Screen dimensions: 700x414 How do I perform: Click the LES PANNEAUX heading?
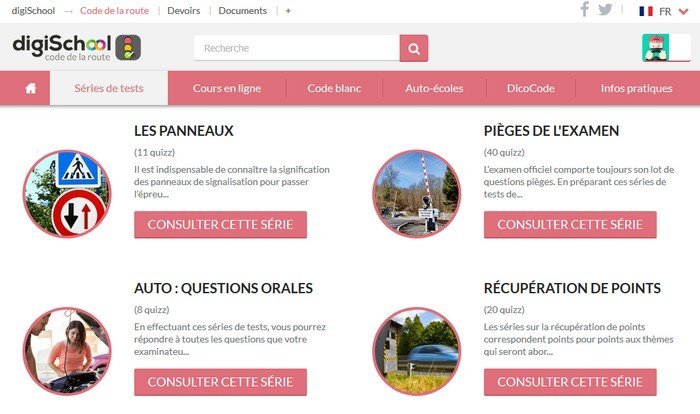(184, 131)
